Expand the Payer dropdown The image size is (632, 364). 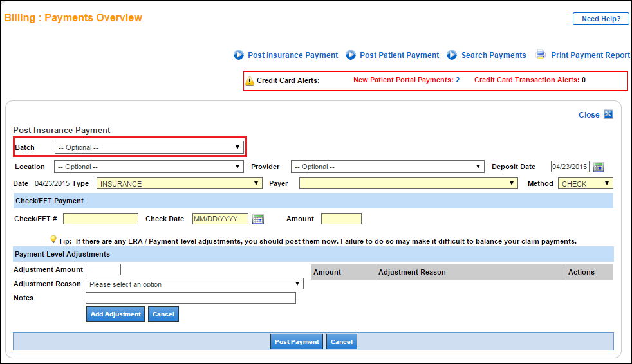[x=408, y=184]
